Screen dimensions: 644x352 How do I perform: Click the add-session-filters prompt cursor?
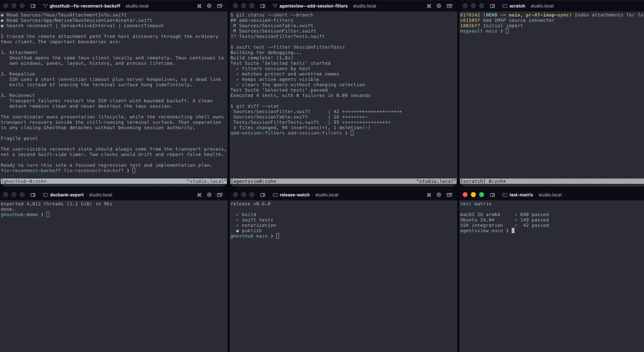pos(352,133)
